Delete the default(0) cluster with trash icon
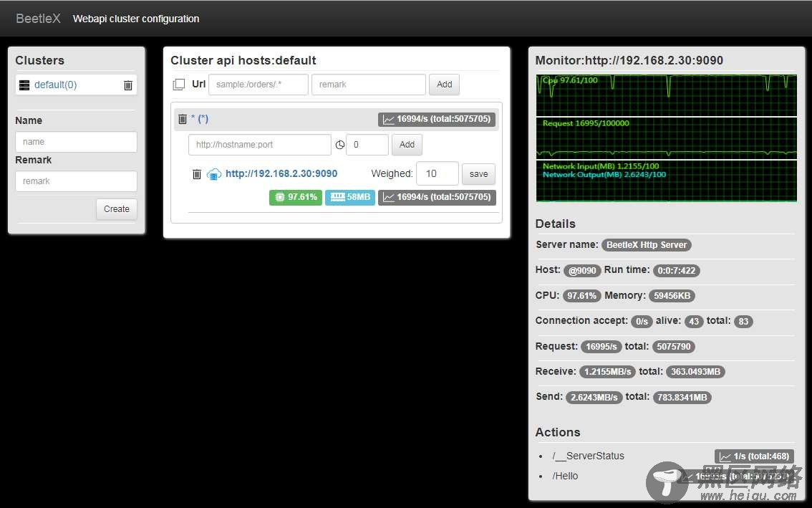Image resolution: width=812 pixels, height=508 pixels. [x=128, y=85]
